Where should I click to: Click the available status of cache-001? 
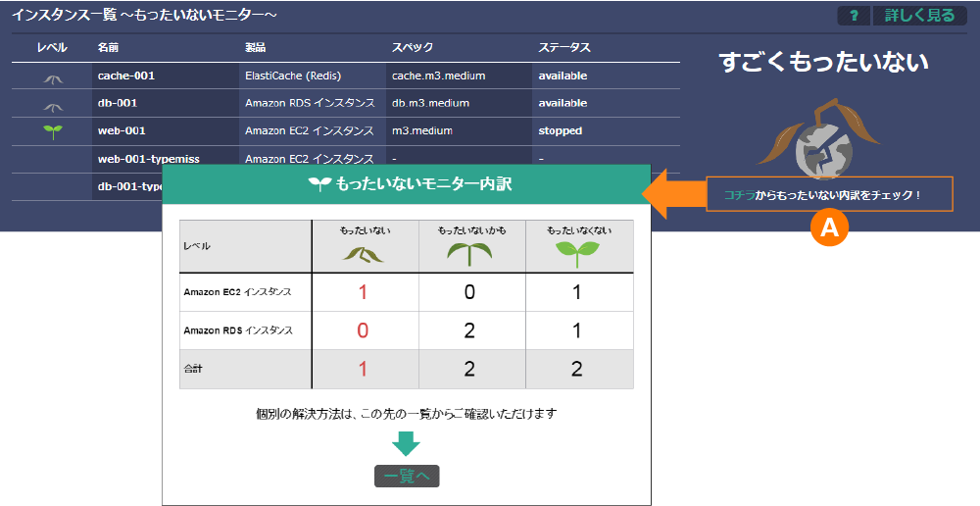(x=563, y=76)
